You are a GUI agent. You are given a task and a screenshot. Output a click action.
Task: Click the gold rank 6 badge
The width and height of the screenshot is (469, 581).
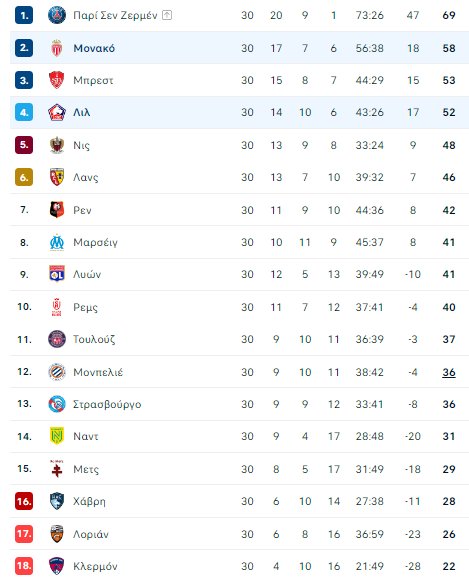pyautogui.click(x=24, y=177)
